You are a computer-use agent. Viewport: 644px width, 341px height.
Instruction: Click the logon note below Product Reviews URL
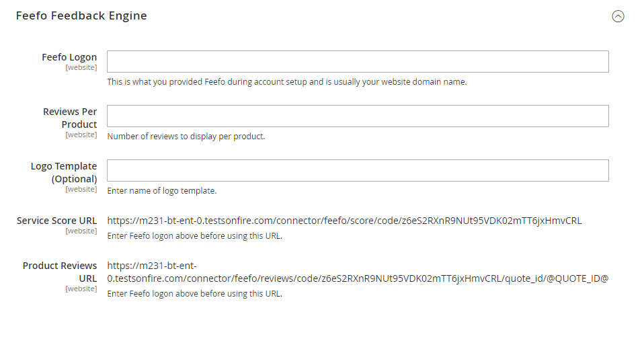(x=195, y=294)
